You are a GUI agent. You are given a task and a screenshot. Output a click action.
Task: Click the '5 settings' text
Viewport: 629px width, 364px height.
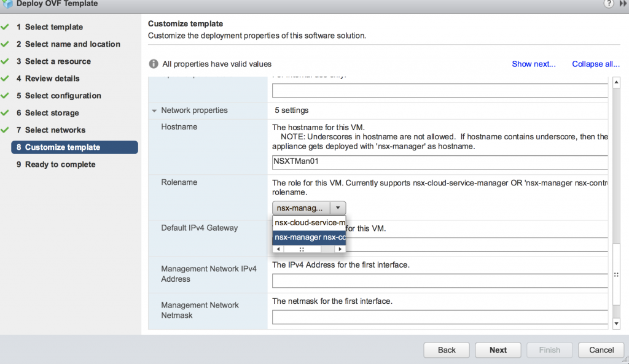[292, 110]
